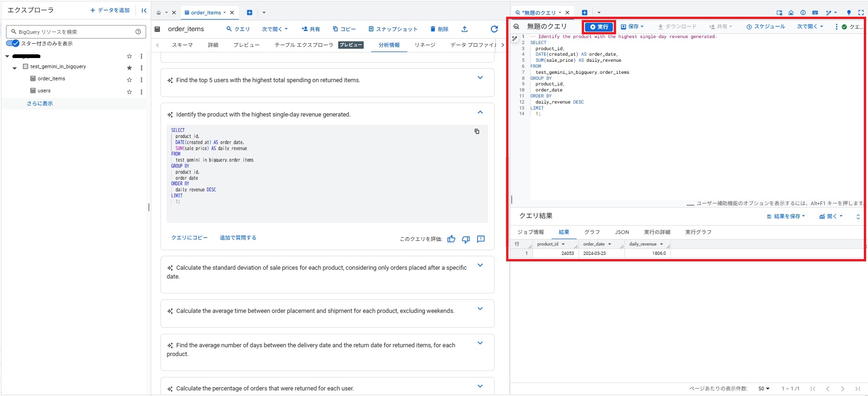This screenshot has width=868, height=396.
Task: Collapse the highest single-day revenue insight
Action: click(x=480, y=112)
